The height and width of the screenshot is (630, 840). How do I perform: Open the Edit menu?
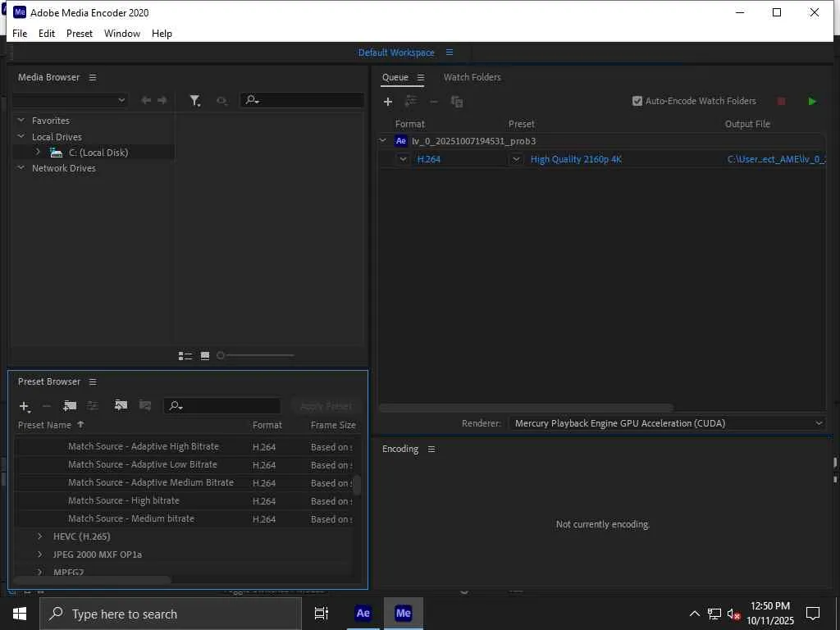47,33
